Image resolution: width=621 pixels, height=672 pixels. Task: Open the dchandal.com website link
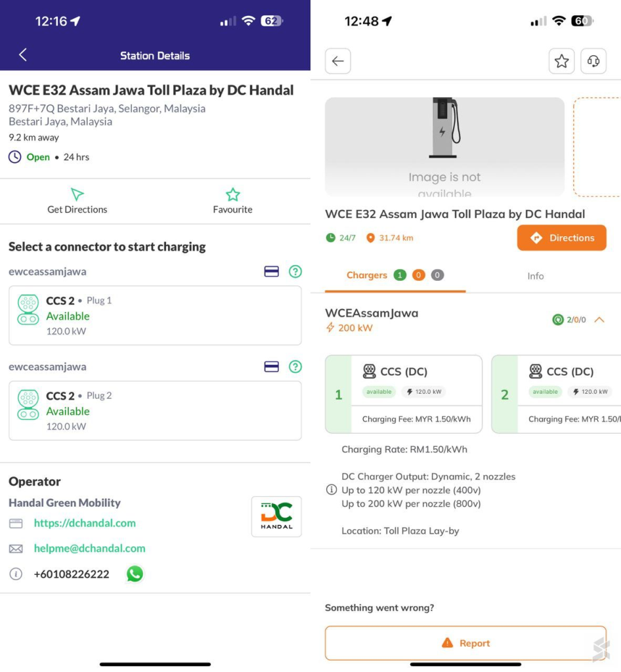pyautogui.click(x=85, y=523)
